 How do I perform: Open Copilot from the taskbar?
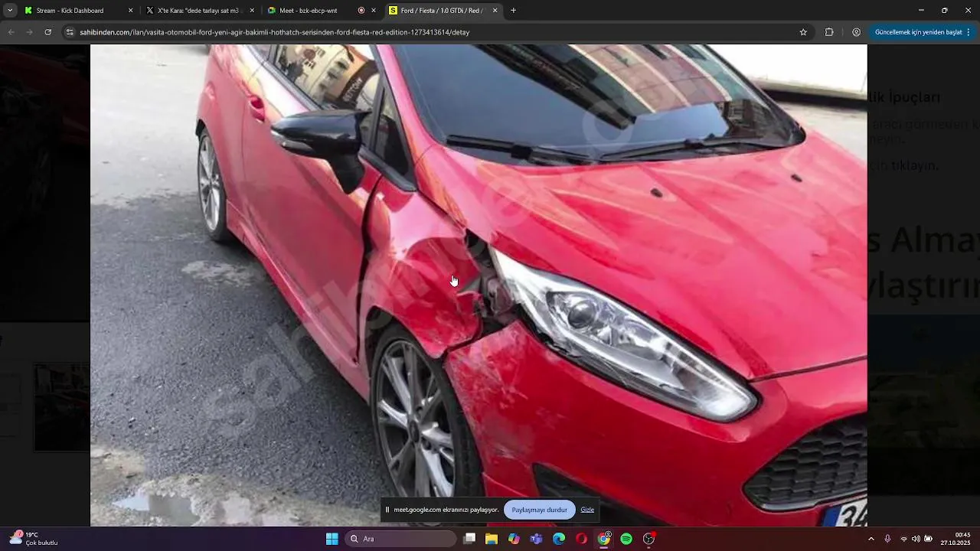(514, 539)
